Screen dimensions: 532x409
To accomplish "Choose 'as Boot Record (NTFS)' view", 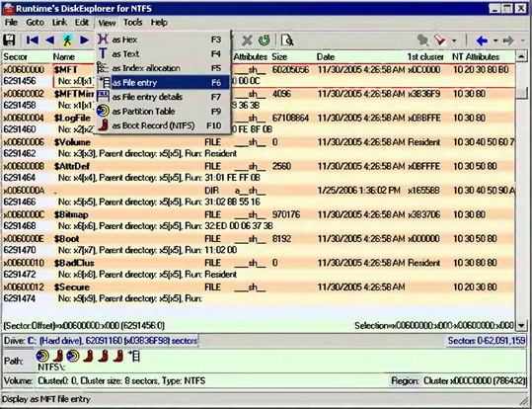I will coord(162,125).
